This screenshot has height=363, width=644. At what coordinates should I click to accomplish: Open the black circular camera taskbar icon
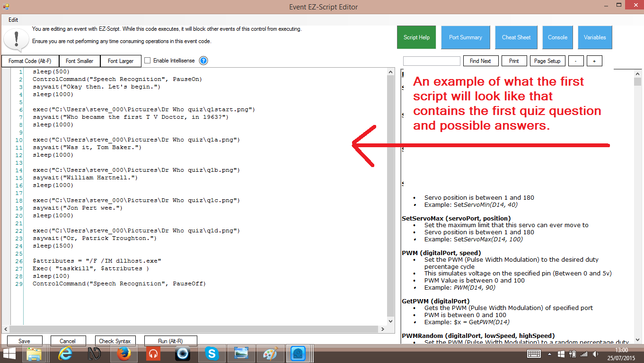click(x=183, y=354)
